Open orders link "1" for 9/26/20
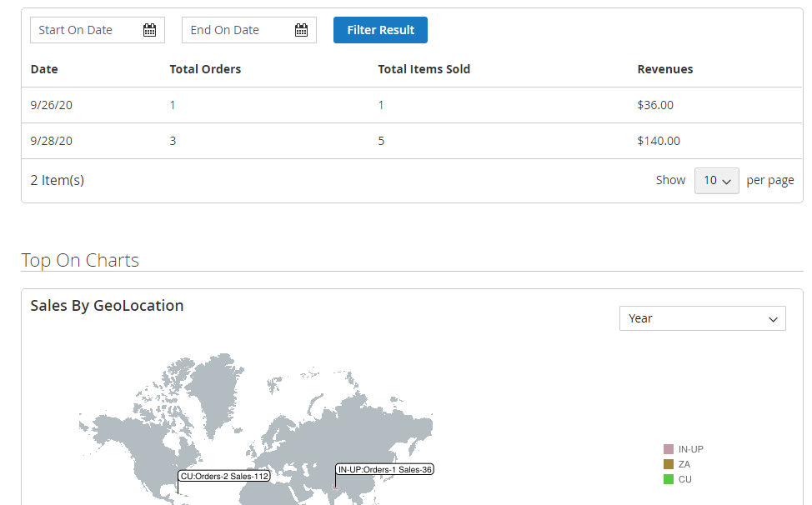812x505 pixels. tap(173, 105)
